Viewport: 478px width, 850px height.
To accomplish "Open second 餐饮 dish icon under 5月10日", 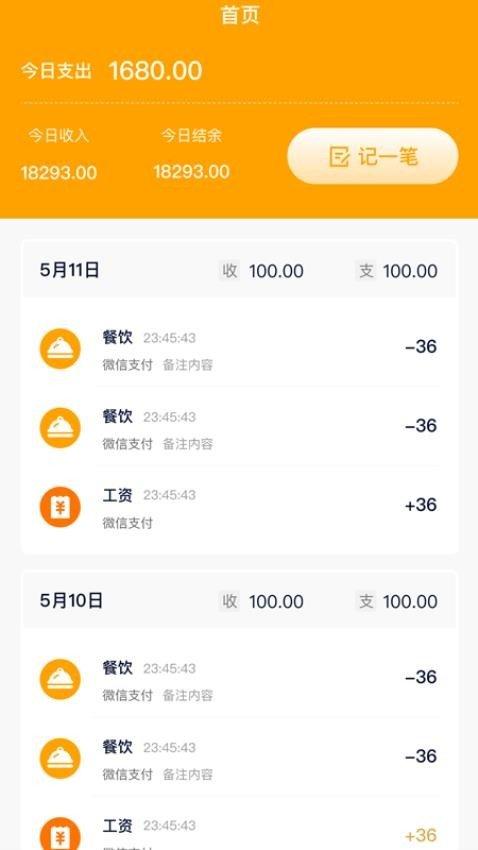I will tap(60, 758).
